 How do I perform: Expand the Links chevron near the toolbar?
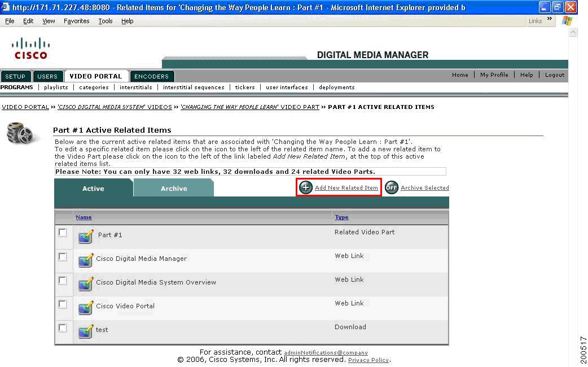tap(548, 19)
